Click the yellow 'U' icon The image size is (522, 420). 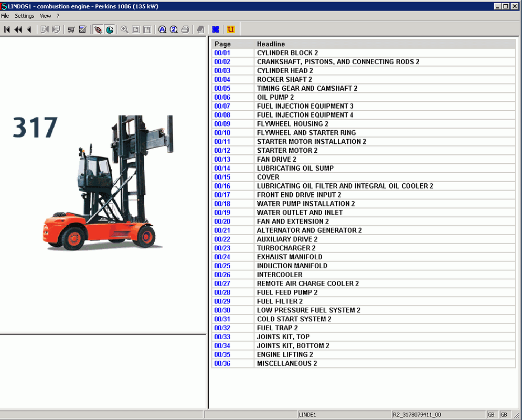(x=230, y=29)
